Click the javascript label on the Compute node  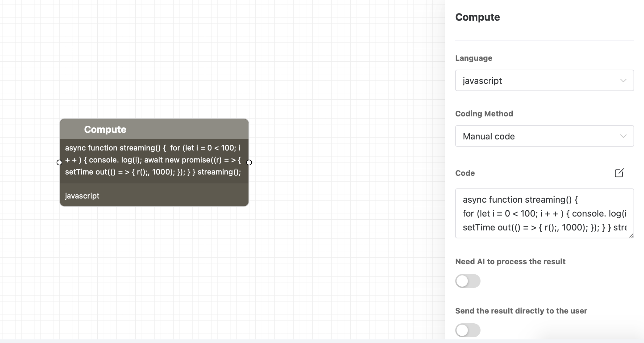(x=82, y=196)
